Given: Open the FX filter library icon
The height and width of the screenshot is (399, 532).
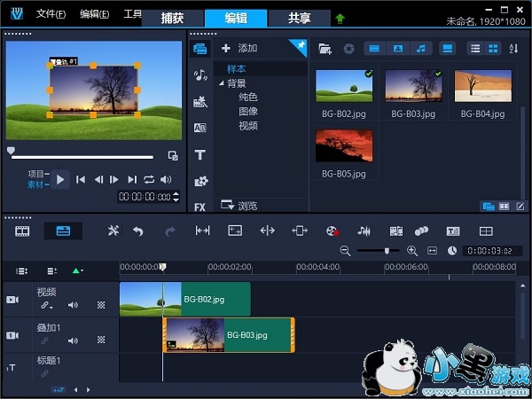Looking at the screenshot, I should (x=199, y=207).
